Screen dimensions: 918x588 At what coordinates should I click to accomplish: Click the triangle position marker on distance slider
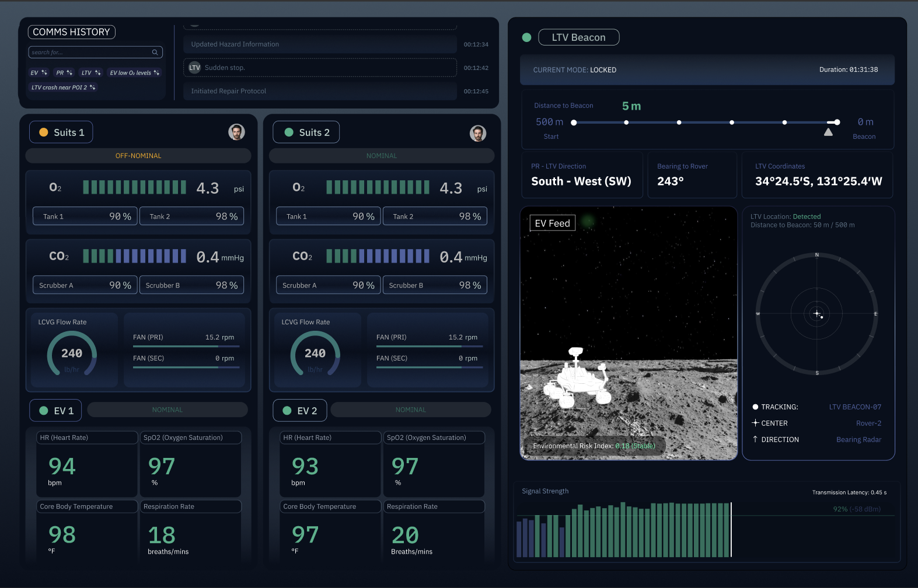[x=828, y=132]
